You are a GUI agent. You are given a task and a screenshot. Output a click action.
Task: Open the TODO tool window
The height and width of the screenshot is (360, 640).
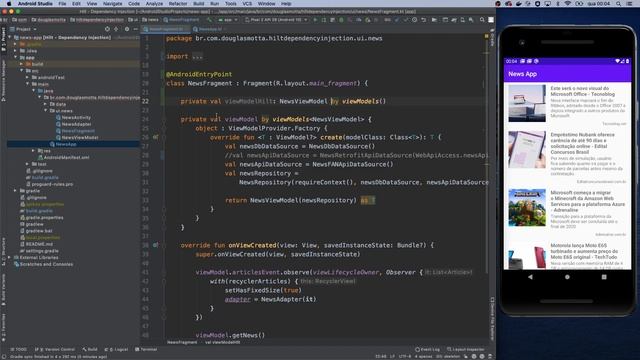coord(19,349)
